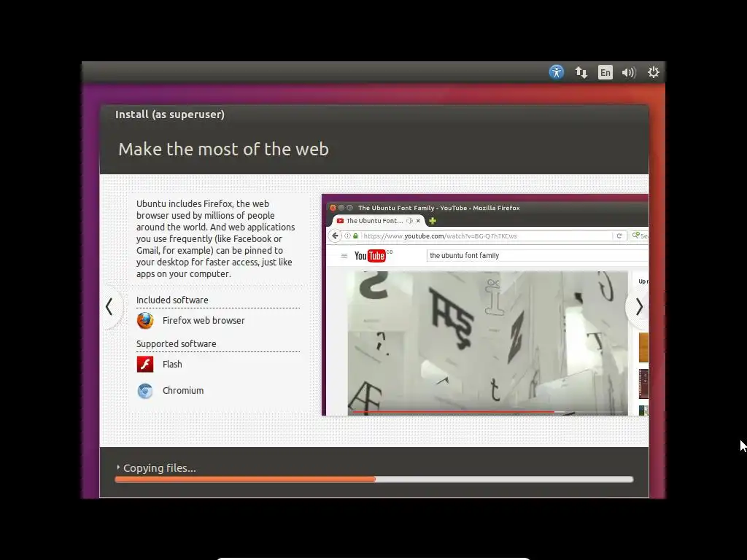The height and width of the screenshot is (560, 747).
Task: Click the Flash icon
Action: pyautogui.click(x=145, y=365)
